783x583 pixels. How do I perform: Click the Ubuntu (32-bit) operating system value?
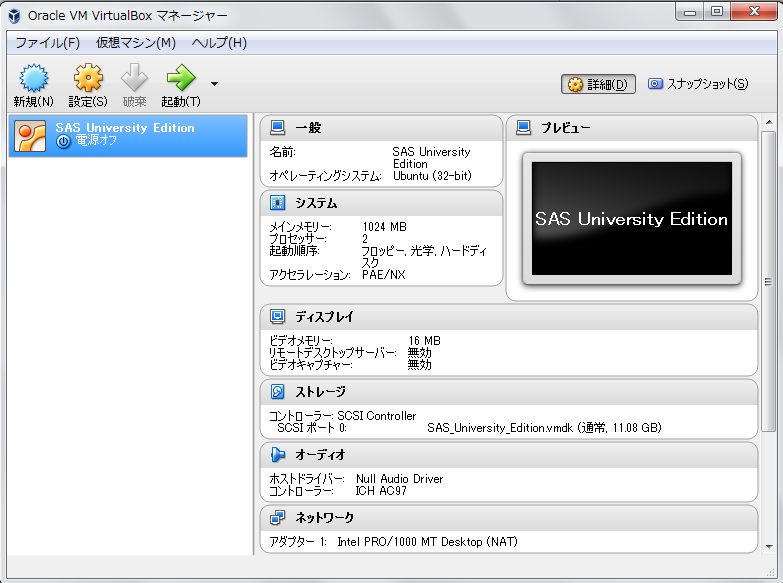[432, 176]
